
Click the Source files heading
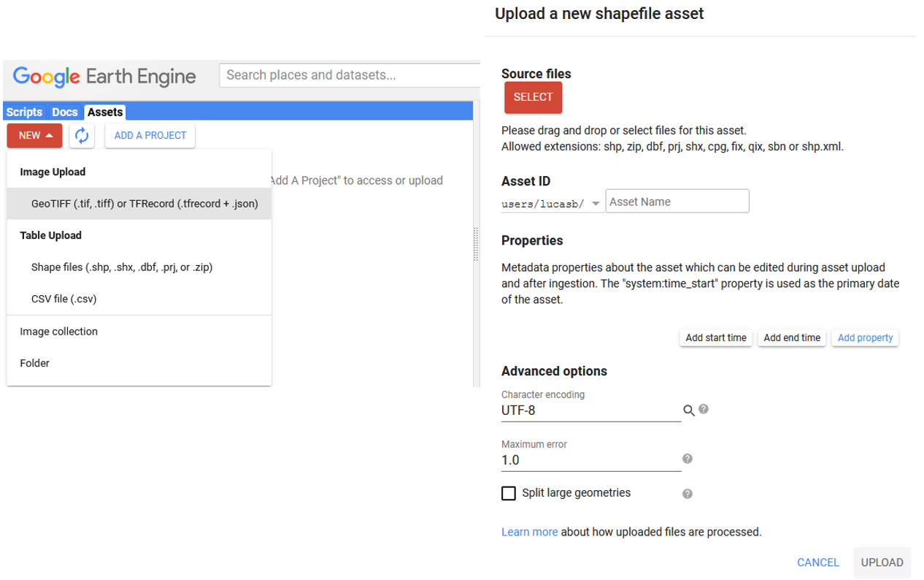pos(536,74)
